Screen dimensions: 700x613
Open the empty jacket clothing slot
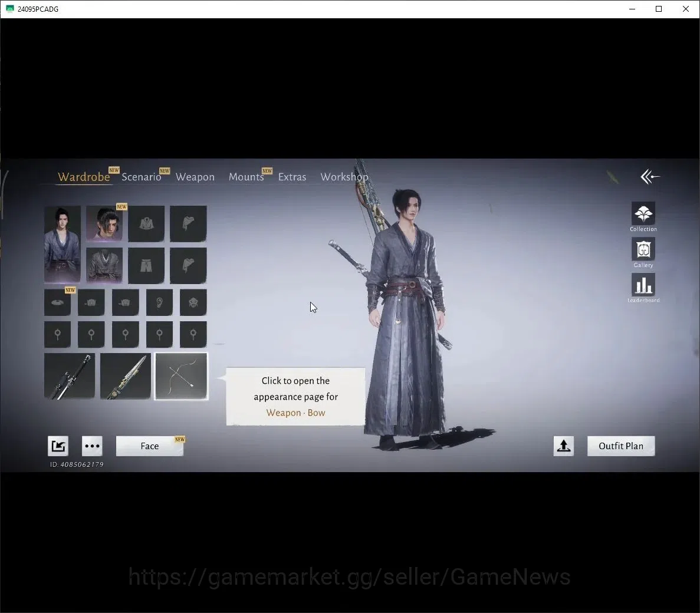pos(146,223)
